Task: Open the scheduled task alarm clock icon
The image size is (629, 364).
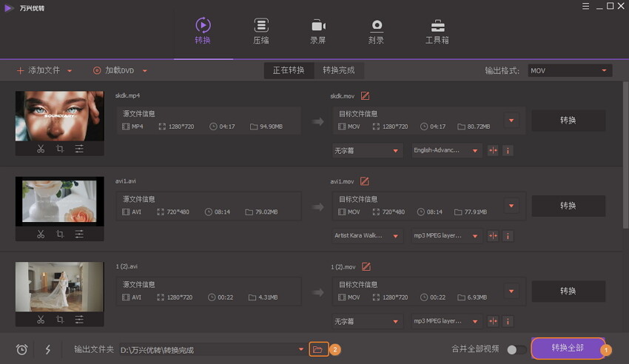Action: click(21, 349)
